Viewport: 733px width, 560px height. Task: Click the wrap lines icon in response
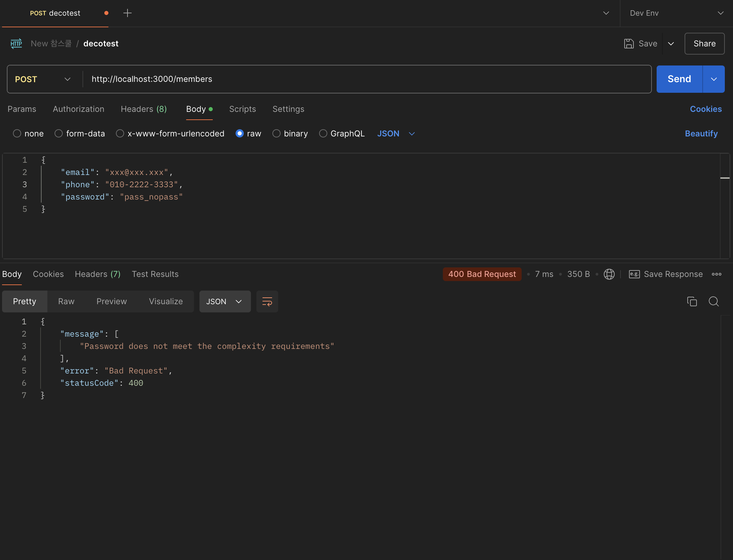click(267, 301)
